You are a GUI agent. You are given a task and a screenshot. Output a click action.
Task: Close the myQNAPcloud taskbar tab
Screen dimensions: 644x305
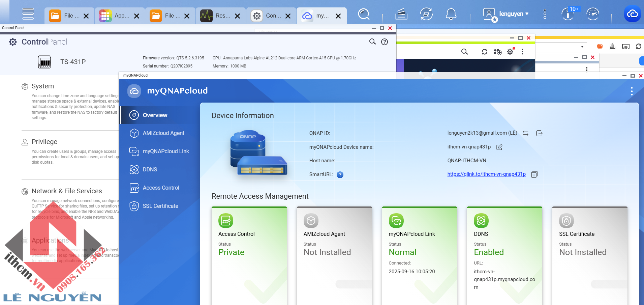coord(338,16)
